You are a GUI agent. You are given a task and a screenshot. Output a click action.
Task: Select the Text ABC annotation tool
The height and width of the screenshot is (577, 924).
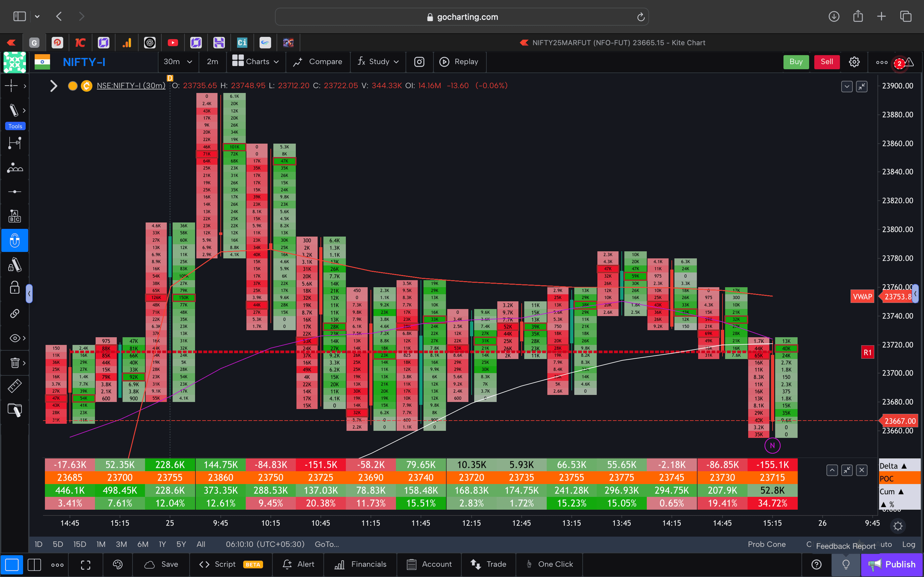click(15, 216)
